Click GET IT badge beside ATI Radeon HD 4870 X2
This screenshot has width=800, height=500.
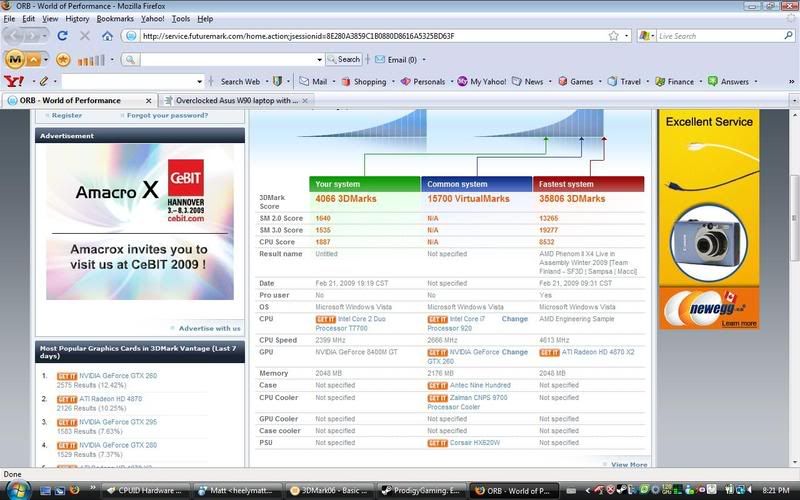(x=549, y=353)
